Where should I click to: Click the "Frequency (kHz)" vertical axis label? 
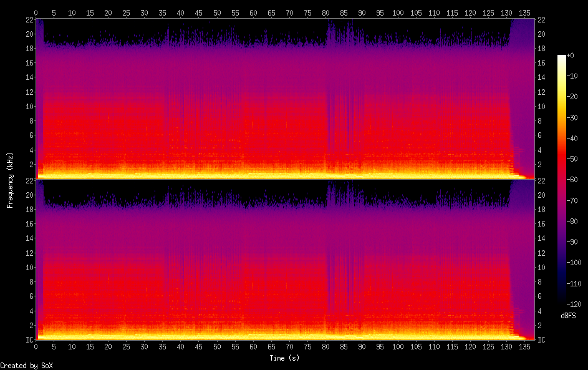(10, 180)
